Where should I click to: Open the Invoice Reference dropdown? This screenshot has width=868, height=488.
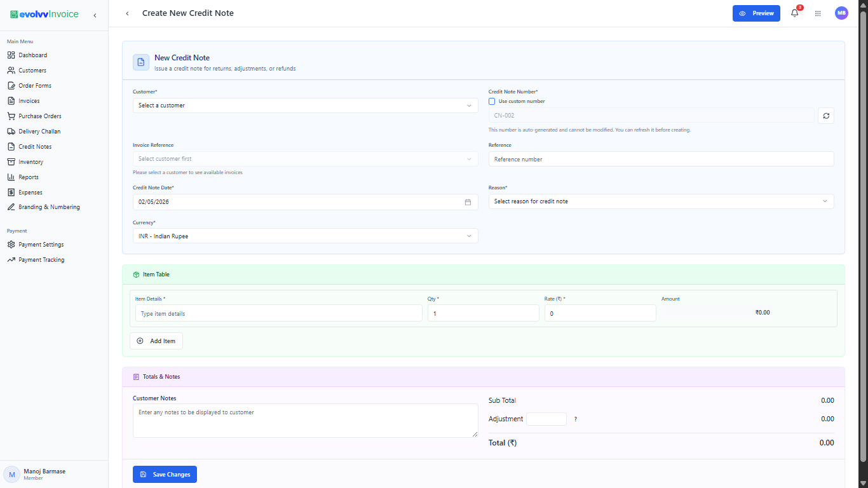click(x=305, y=159)
